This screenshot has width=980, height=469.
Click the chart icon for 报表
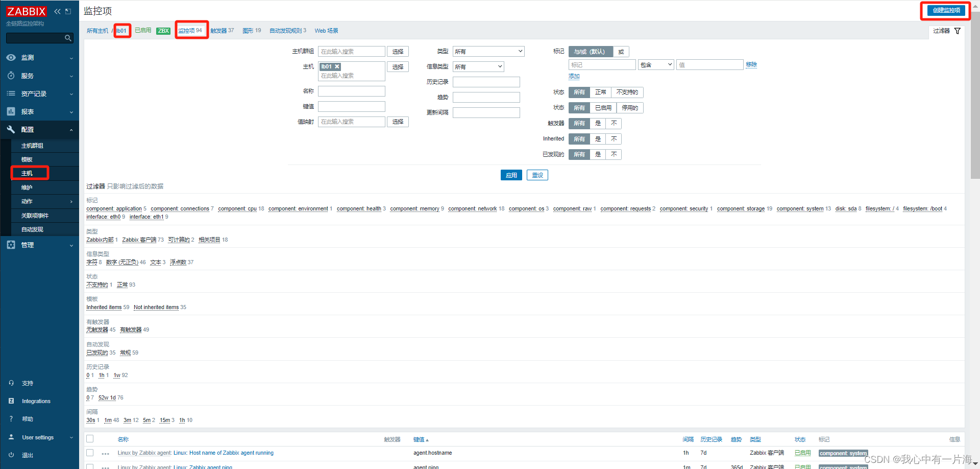point(11,111)
